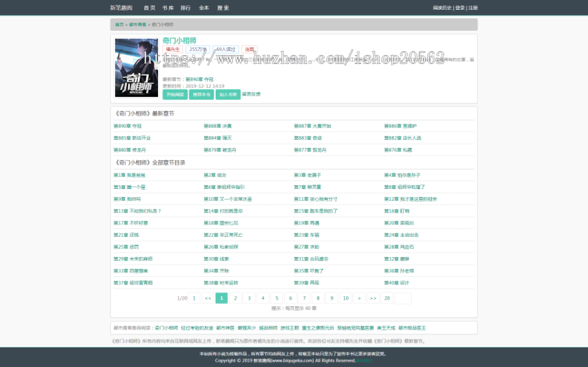Open 全本 in the top navigation
Image resolution: width=588 pixels, height=367 pixels.
click(204, 8)
